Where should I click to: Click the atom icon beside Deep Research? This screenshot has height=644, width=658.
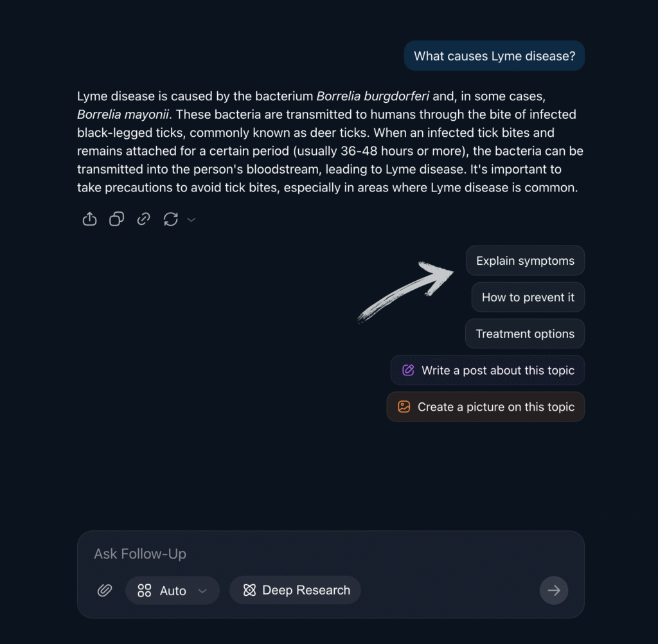point(249,590)
